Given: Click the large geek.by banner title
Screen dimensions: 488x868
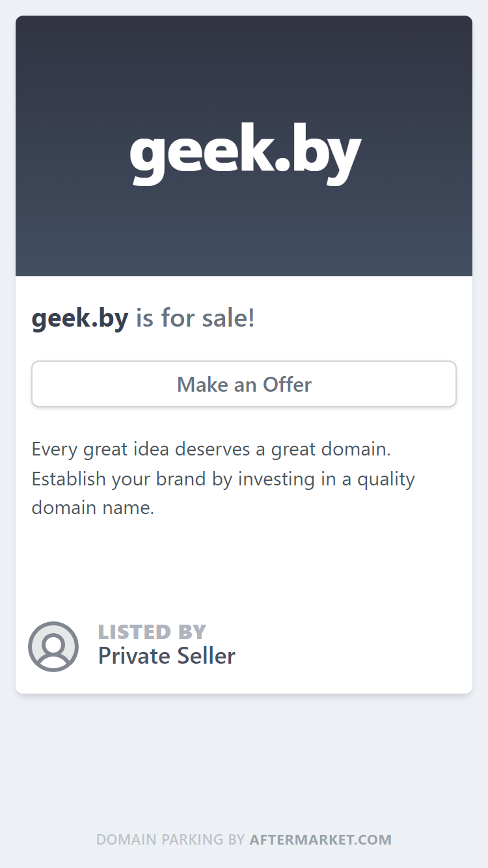Looking at the screenshot, I should [245, 153].
